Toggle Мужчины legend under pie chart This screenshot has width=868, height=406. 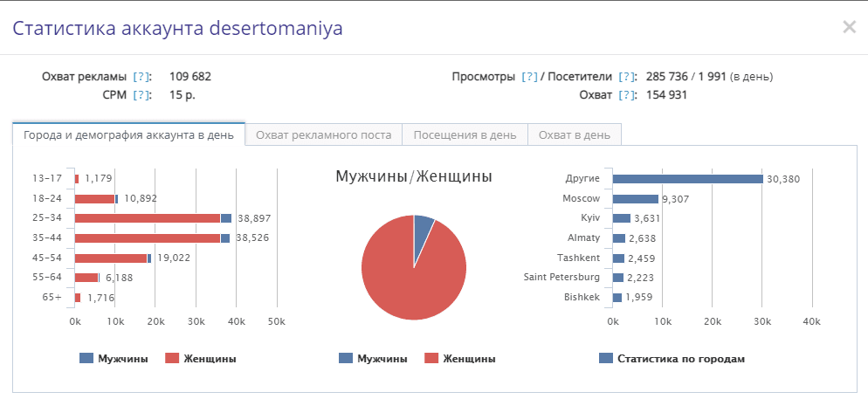373,359
